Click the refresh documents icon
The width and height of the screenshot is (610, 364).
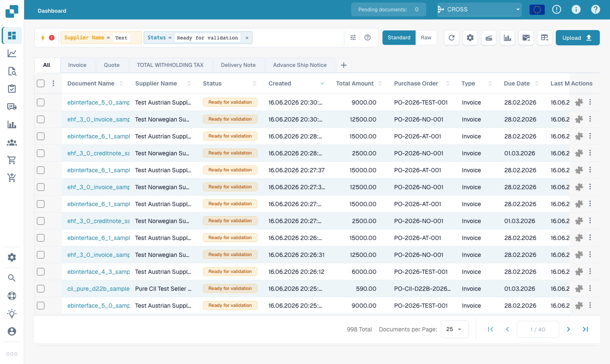pos(452,38)
